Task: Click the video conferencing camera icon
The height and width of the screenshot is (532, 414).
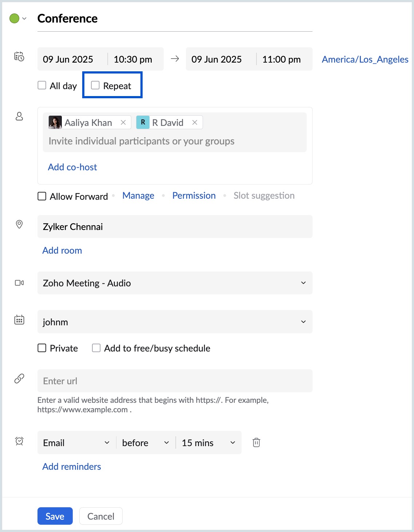Action: (19, 283)
